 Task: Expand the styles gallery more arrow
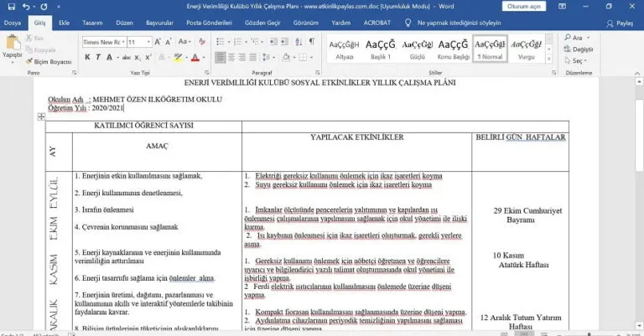click(548, 59)
